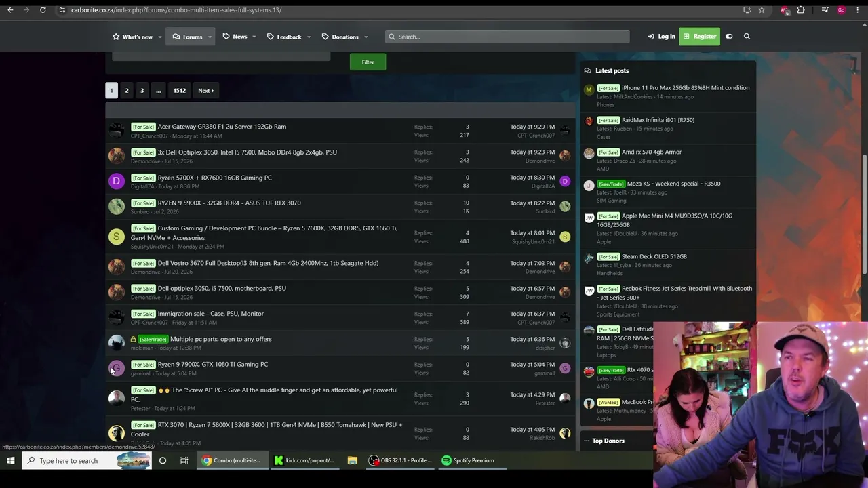This screenshot has width=868, height=488.
Task: Click last-poster avatar on Multiple pc parts row
Action: click(x=565, y=343)
